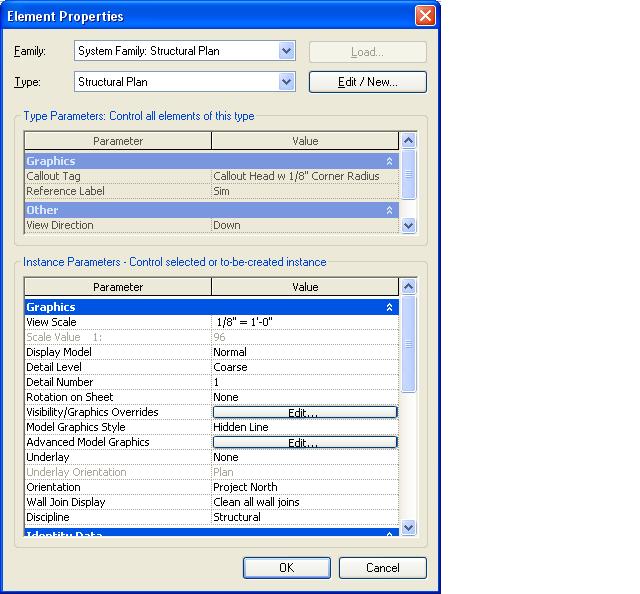Select the View Scale value field
This screenshot has height=594, width=640.
(x=305, y=323)
